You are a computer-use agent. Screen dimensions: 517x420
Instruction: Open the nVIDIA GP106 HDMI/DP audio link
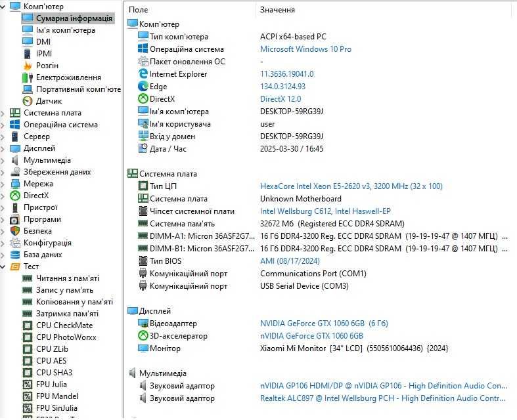pyautogui.click(x=384, y=386)
